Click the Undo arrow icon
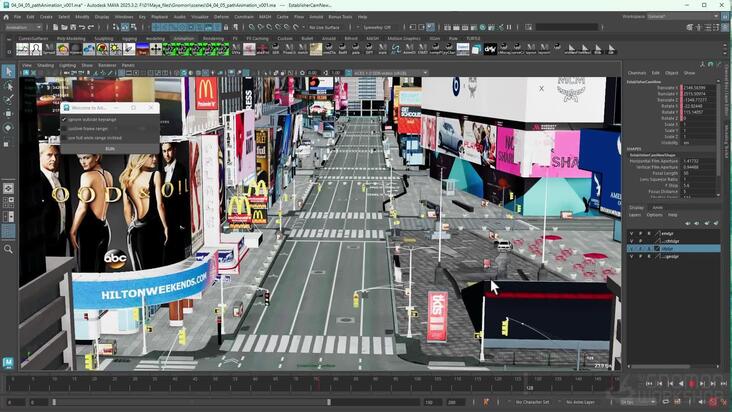 tap(82, 28)
